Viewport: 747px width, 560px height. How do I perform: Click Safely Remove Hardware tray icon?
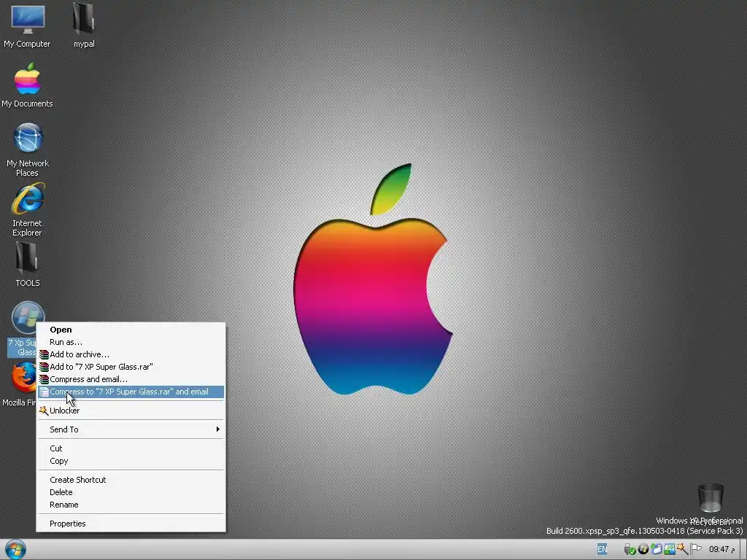[630, 549]
